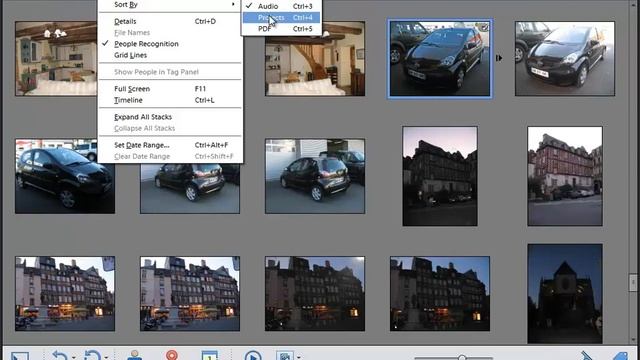The image size is (640, 360).
Task: Select the selected black car thumbnail
Action: click(440, 59)
